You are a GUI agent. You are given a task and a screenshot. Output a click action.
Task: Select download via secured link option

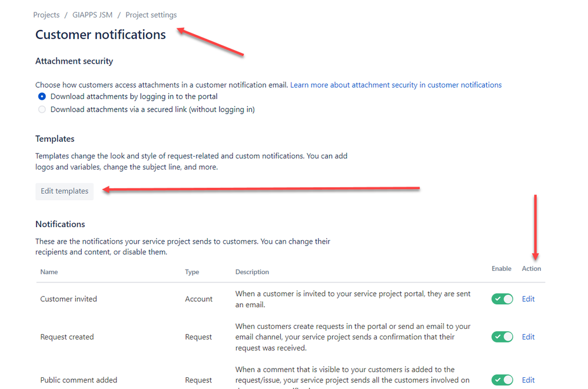pyautogui.click(x=42, y=109)
